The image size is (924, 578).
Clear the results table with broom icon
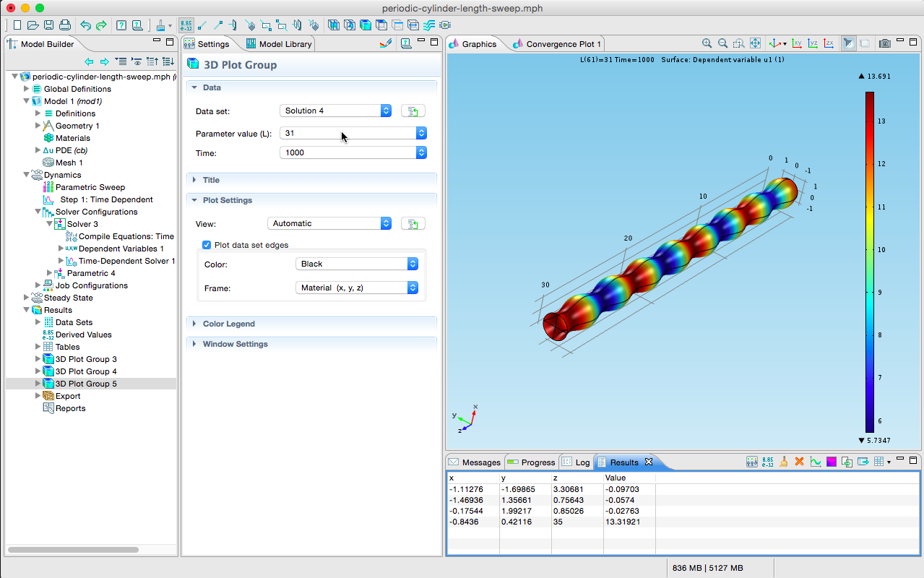pos(784,462)
